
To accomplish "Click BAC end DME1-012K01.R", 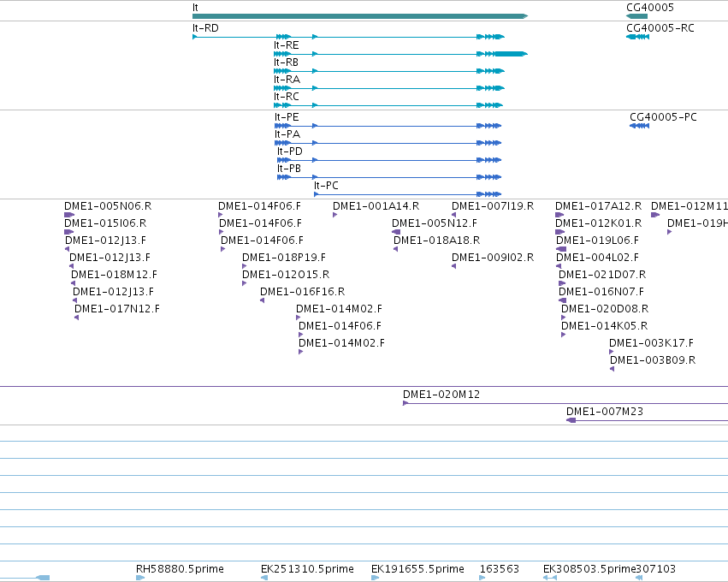I will tap(599, 223).
